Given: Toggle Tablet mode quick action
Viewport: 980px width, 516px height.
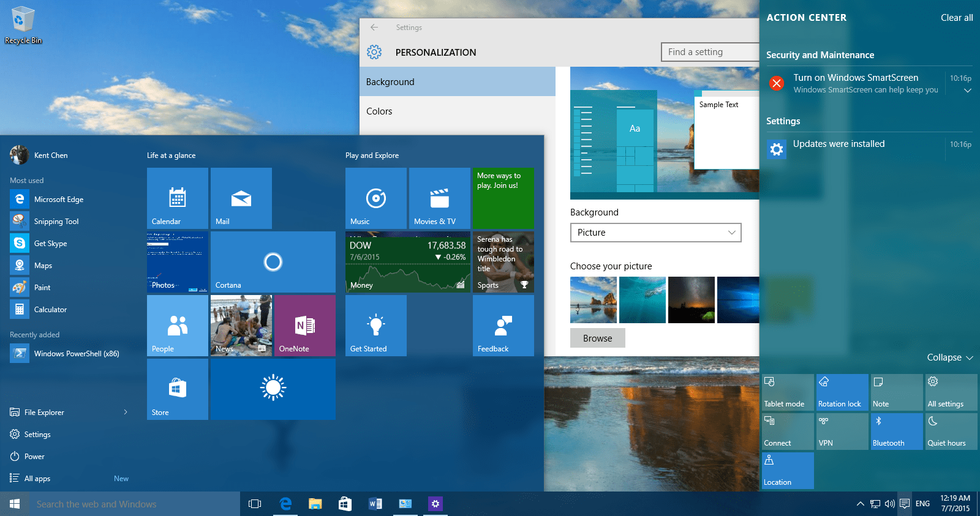Looking at the screenshot, I should coord(788,392).
